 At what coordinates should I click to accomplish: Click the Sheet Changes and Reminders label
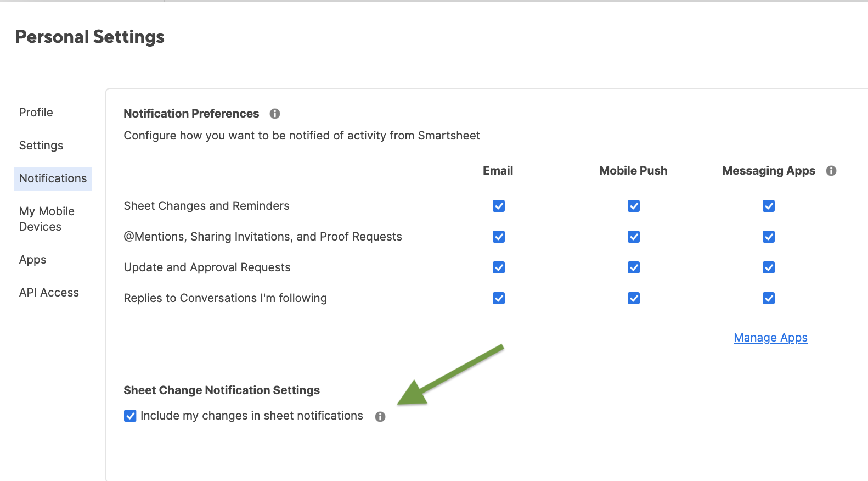coord(206,206)
